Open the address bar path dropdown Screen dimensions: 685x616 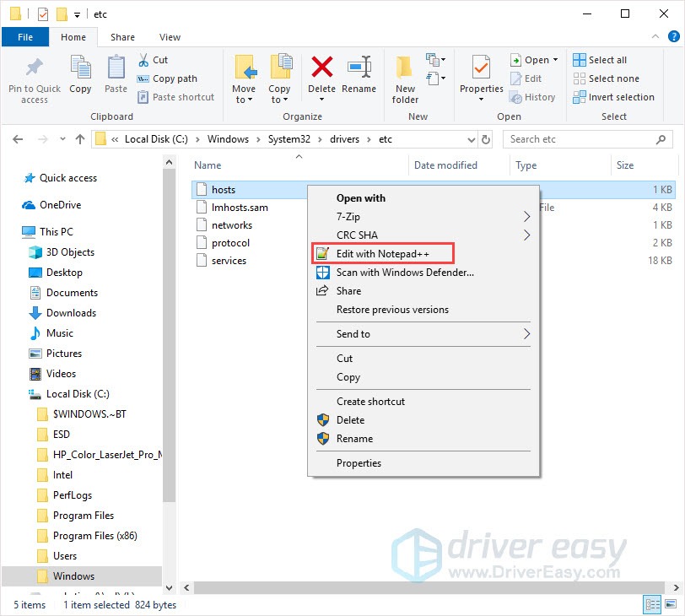[472, 138]
